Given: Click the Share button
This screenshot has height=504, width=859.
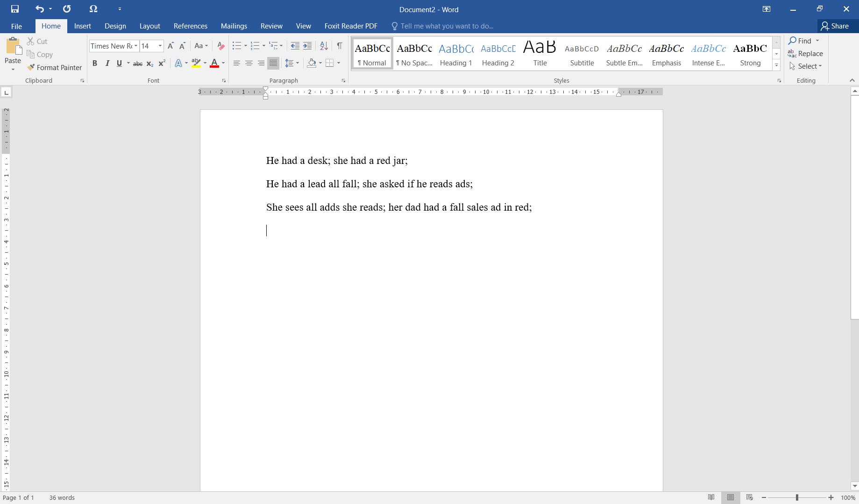Looking at the screenshot, I should pos(835,26).
